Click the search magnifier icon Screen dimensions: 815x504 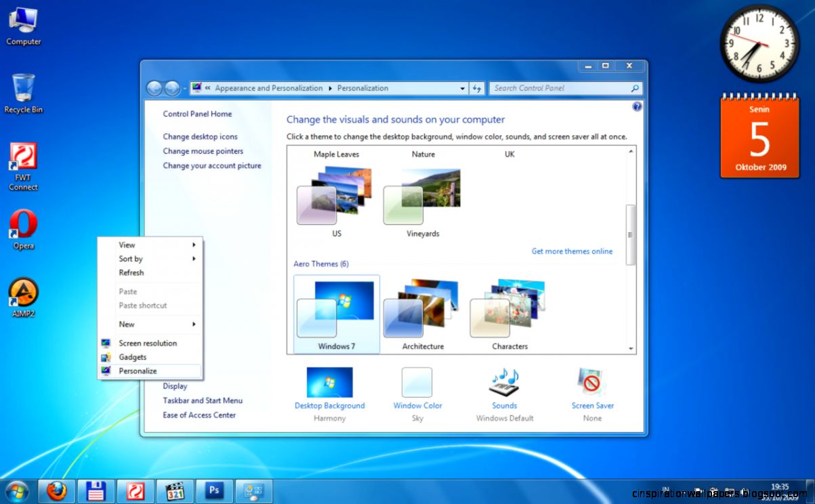pyautogui.click(x=635, y=88)
